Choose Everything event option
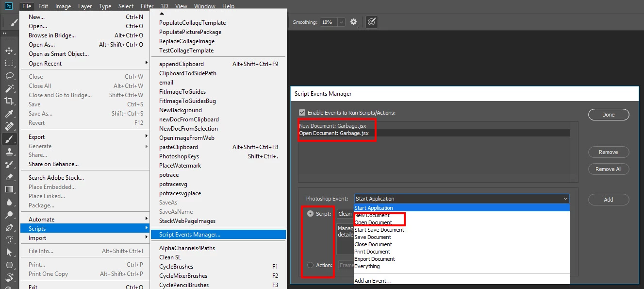 click(367, 266)
